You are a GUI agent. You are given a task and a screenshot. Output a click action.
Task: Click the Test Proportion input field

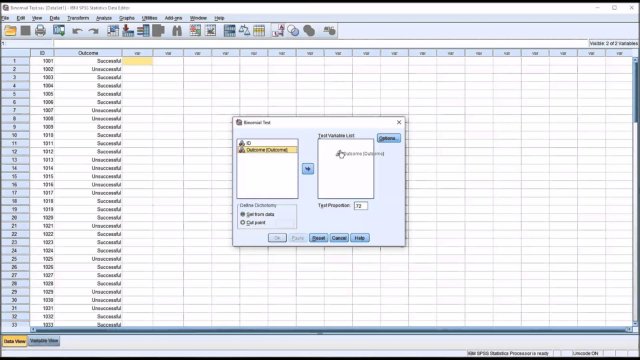pos(360,206)
